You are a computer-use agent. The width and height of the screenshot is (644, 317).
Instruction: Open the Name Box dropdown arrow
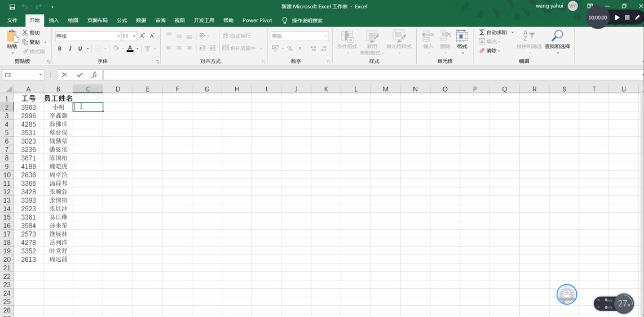pyautogui.click(x=40, y=75)
